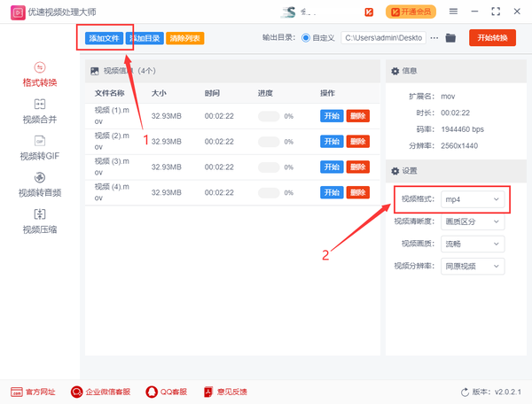Click the 设置 gear icon
The width and height of the screenshot is (532, 404).
(395, 171)
